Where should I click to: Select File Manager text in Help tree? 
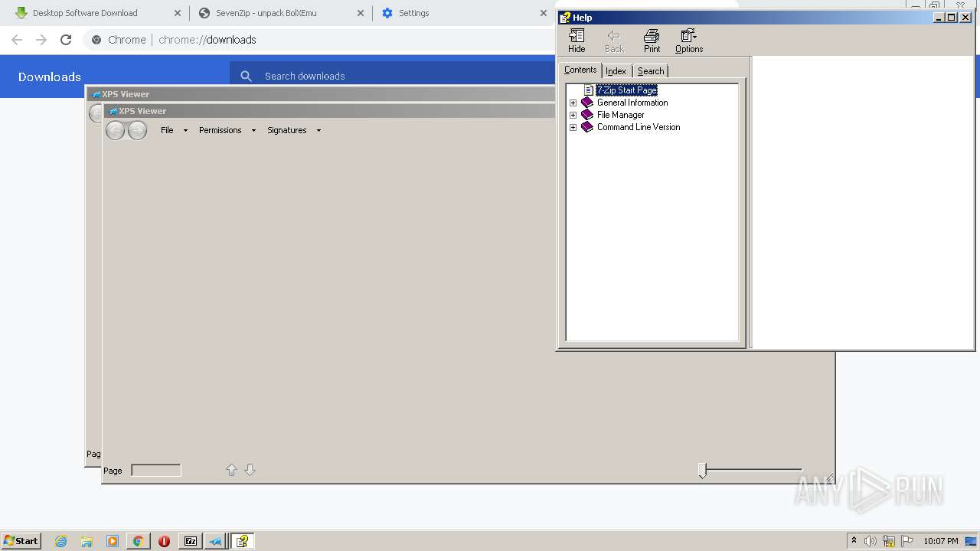(x=620, y=115)
